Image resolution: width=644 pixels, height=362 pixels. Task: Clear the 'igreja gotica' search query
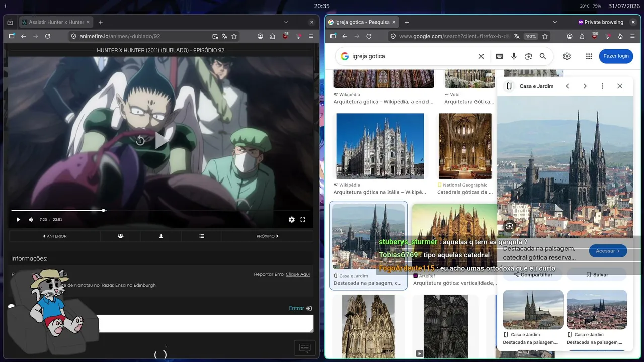481,56
